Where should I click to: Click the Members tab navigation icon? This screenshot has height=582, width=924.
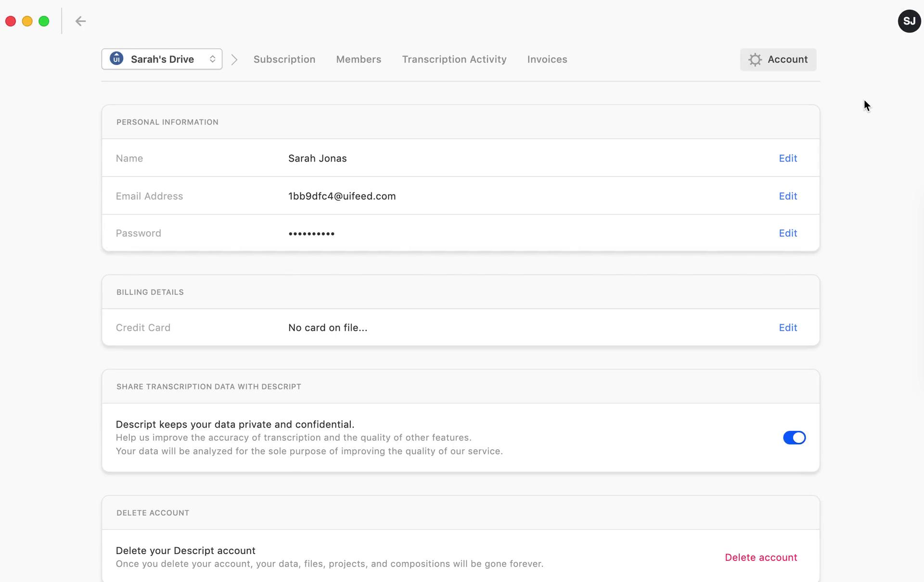pyautogui.click(x=359, y=59)
